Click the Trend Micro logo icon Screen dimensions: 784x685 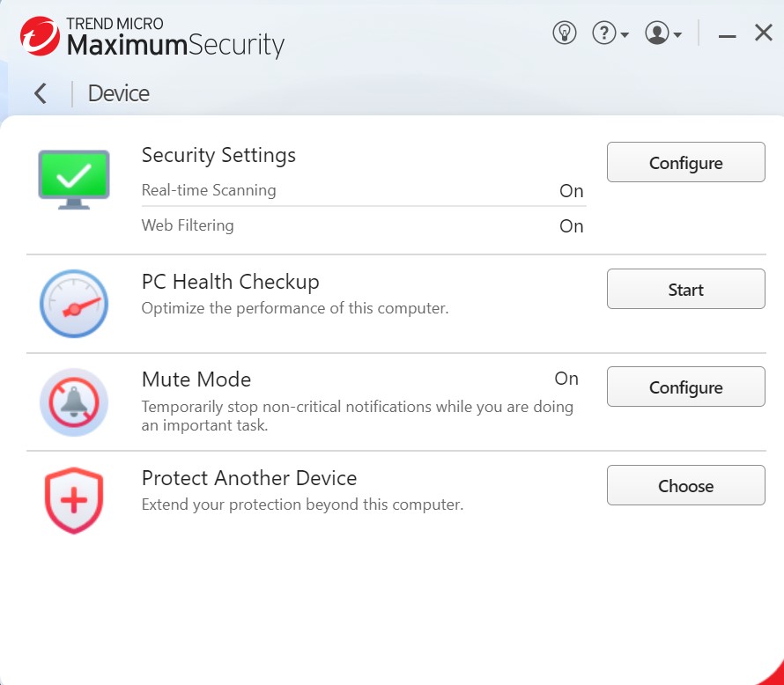[39, 34]
